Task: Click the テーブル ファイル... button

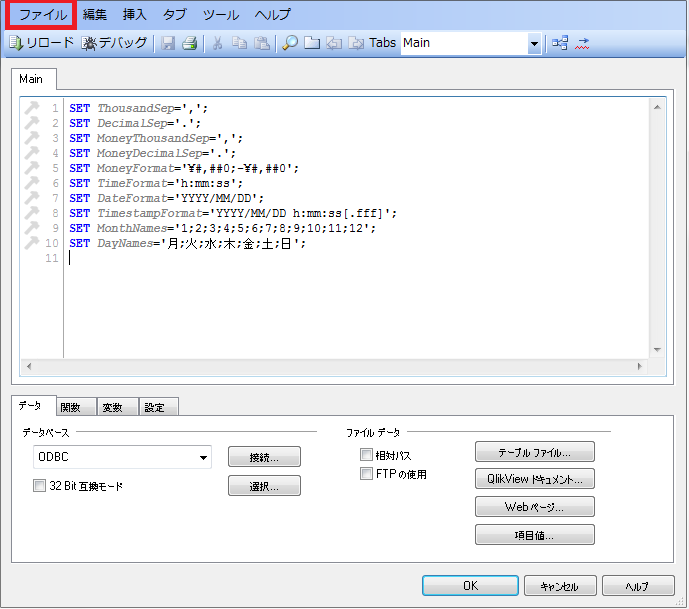Action: point(535,452)
